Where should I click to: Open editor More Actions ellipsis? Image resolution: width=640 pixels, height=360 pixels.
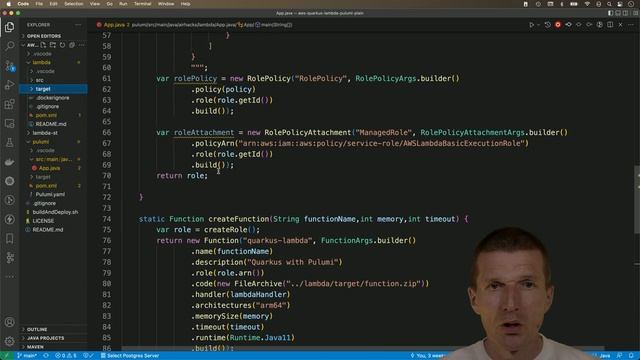[631, 25]
